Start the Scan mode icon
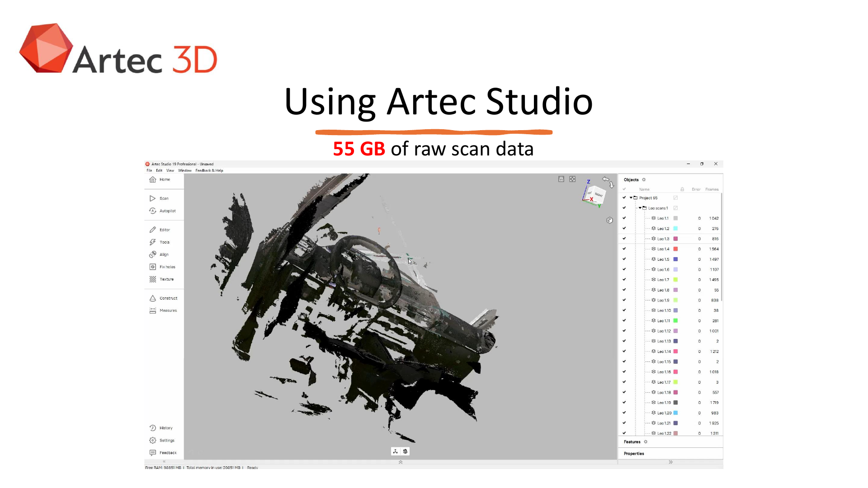 [x=153, y=198]
